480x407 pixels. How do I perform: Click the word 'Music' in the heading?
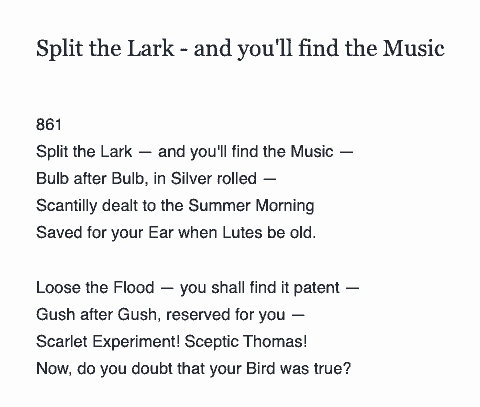click(414, 48)
